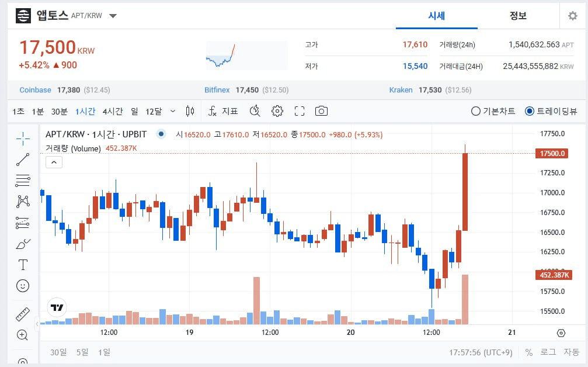Click the 거래대금 value 25,443,555,882 KRW

pos(538,66)
